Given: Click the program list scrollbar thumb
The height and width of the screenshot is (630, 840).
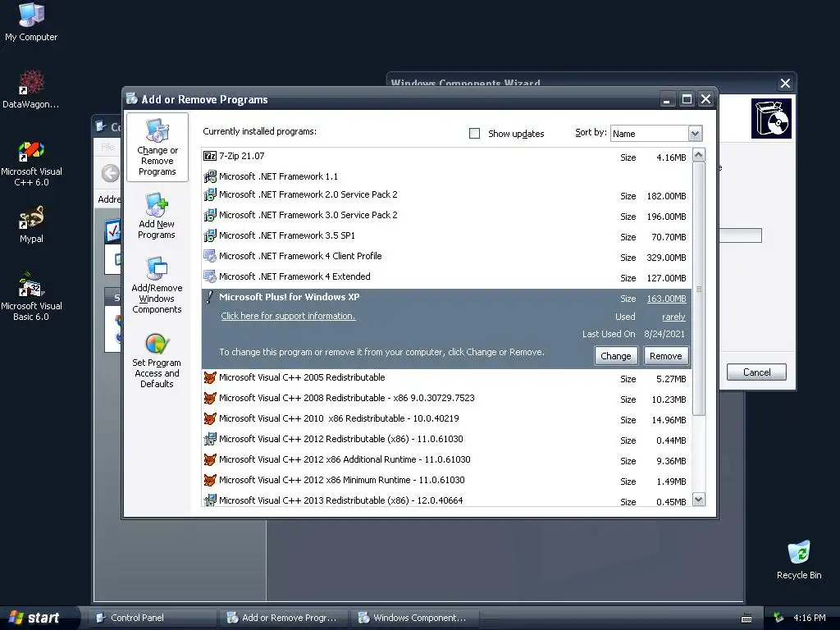Looking at the screenshot, I should pyautogui.click(x=699, y=289).
